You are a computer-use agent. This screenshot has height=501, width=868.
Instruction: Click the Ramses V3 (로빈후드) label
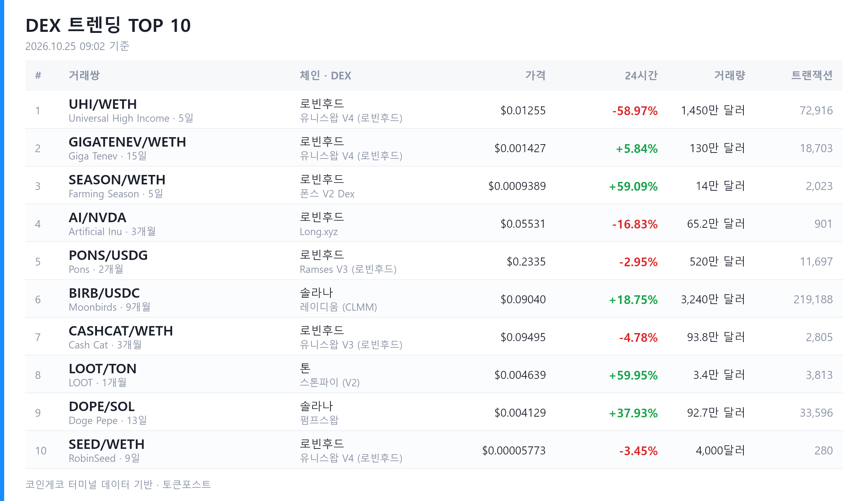[x=348, y=269]
